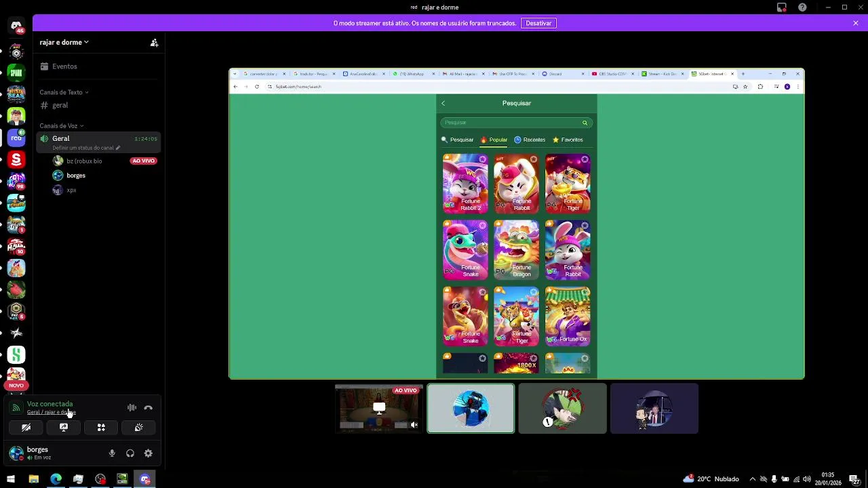Open the 'Geral / rajar e dorme' voice link
The width and height of the screenshot is (868, 488).
[x=52, y=412]
